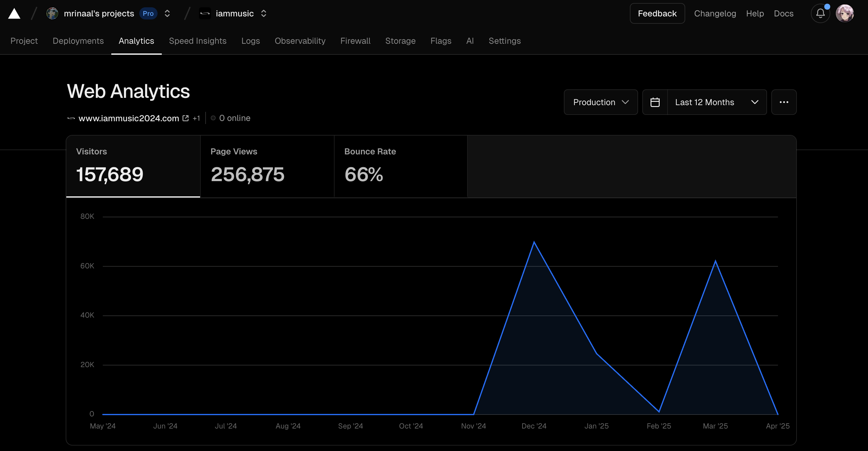The height and width of the screenshot is (451, 868).
Task: Go to the Storage tab
Action: tap(400, 41)
